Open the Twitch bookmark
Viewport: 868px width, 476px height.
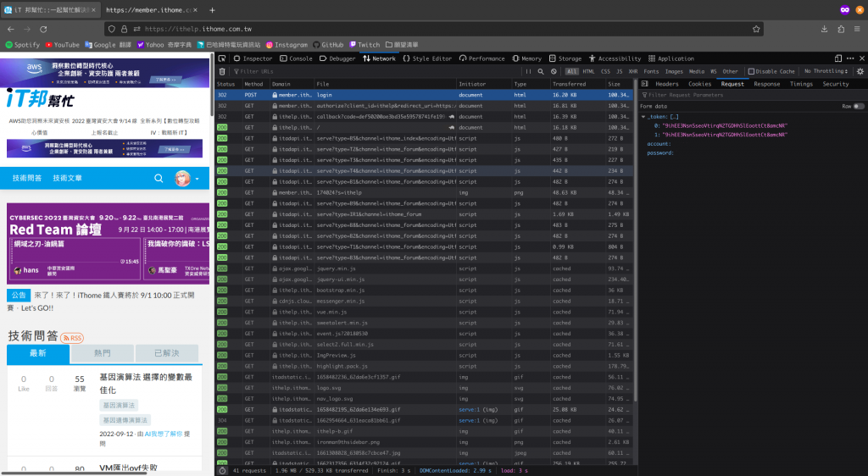coord(364,45)
